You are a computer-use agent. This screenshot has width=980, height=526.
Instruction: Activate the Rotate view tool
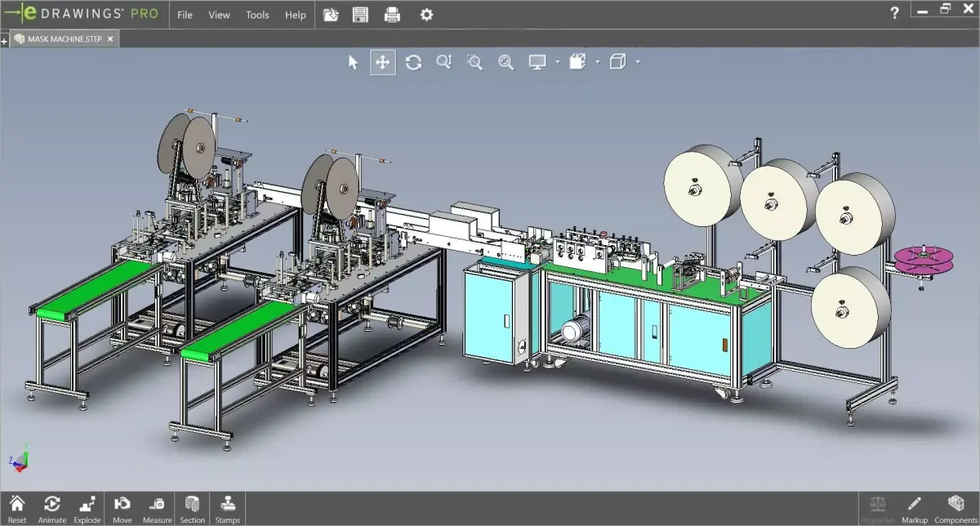pos(413,62)
